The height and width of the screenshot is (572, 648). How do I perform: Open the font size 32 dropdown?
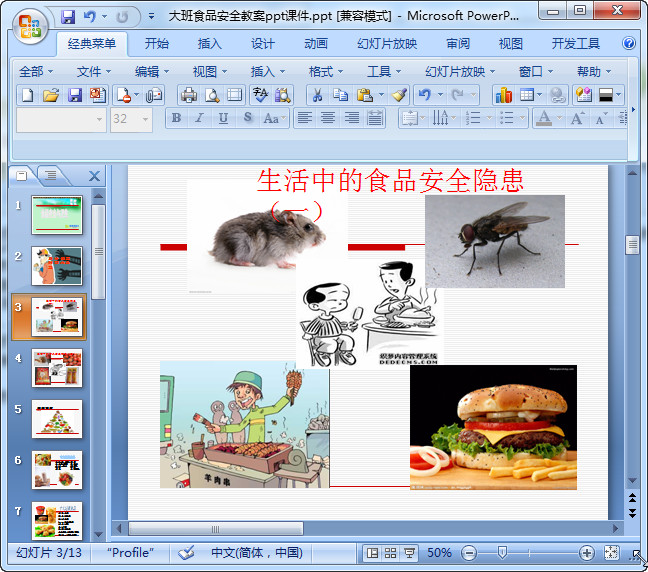(145, 120)
